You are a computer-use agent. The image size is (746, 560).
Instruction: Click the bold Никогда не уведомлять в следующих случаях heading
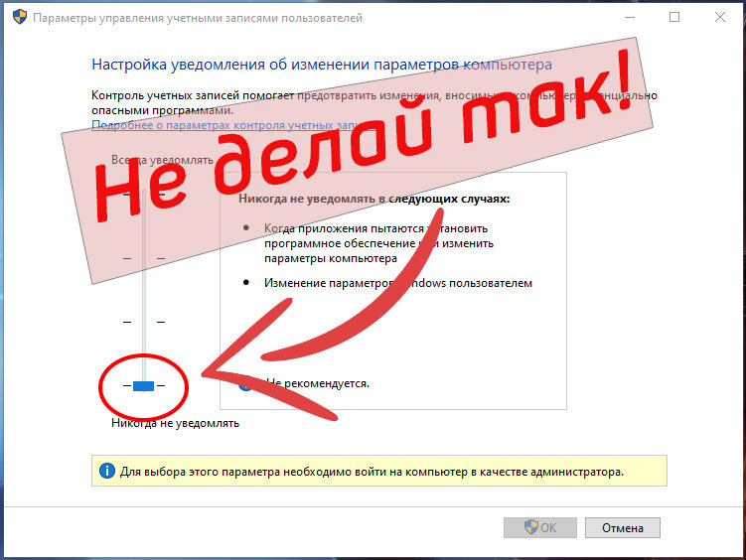(x=373, y=199)
